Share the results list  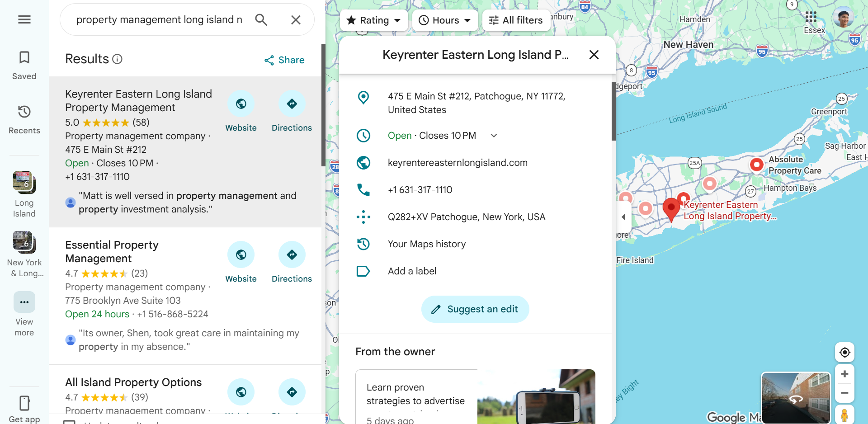point(284,60)
